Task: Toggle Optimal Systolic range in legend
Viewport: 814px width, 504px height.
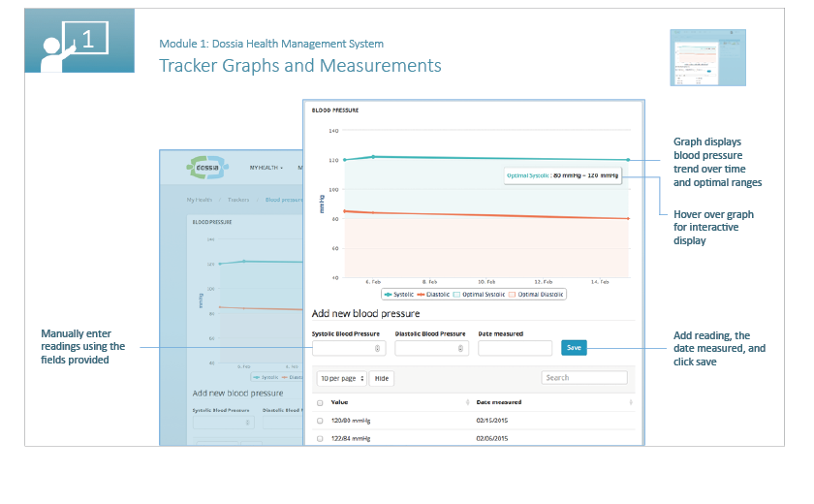Action: click(x=479, y=295)
